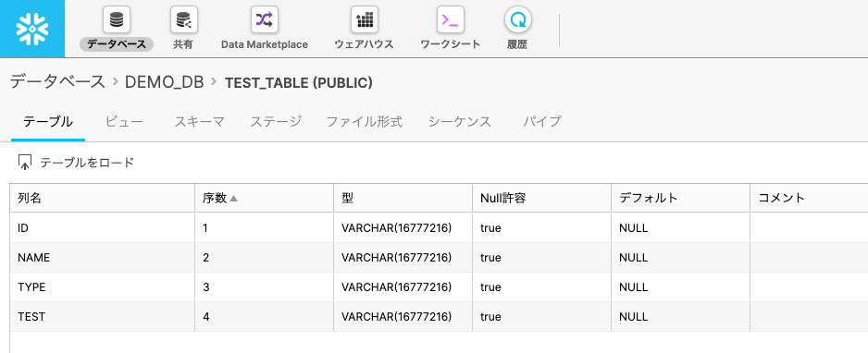The height and width of the screenshot is (353, 868).
Task: Open the Data Marketplace icon
Action: 264,20
